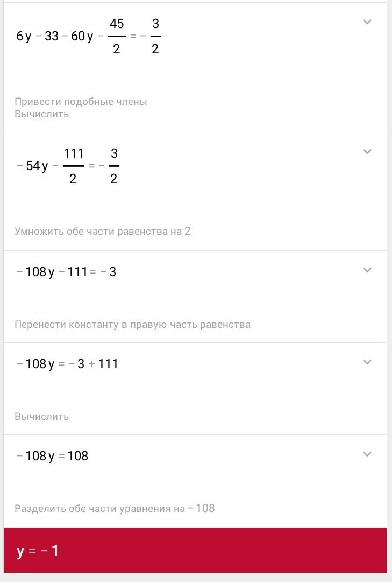Click the 111/2 fraction in the second equation
Viewport: 392px width, 582px height.
[x=73, y=166]
